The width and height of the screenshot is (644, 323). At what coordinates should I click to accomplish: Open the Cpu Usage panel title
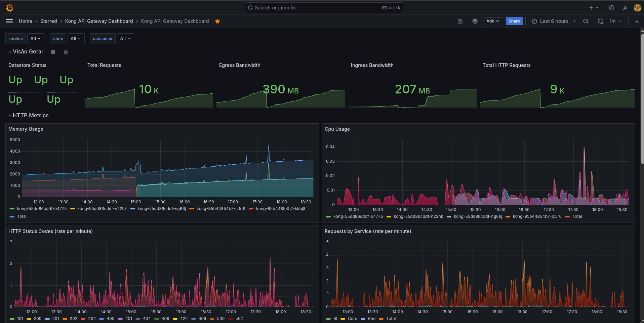(x=337, y=129)
